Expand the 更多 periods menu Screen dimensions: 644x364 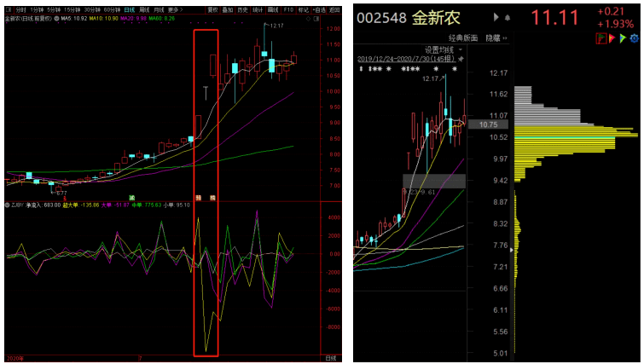click(x=175, y=9)
